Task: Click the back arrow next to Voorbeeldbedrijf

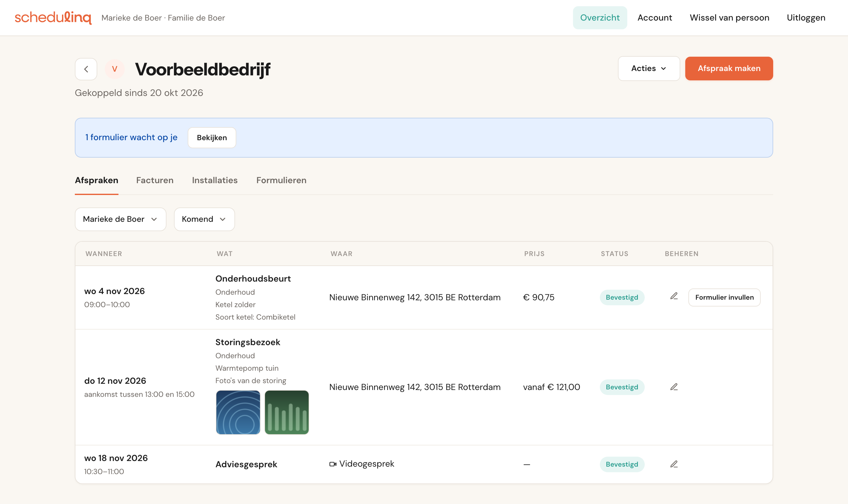Action: (86, 69)
